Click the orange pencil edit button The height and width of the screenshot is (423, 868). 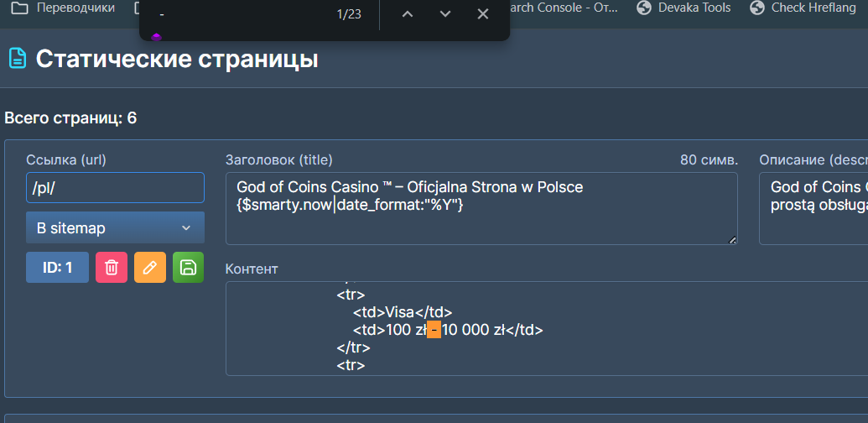150,268
